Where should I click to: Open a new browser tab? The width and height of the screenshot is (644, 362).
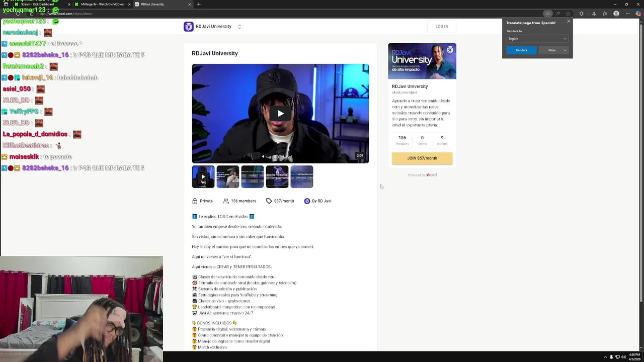coord(199,4)
